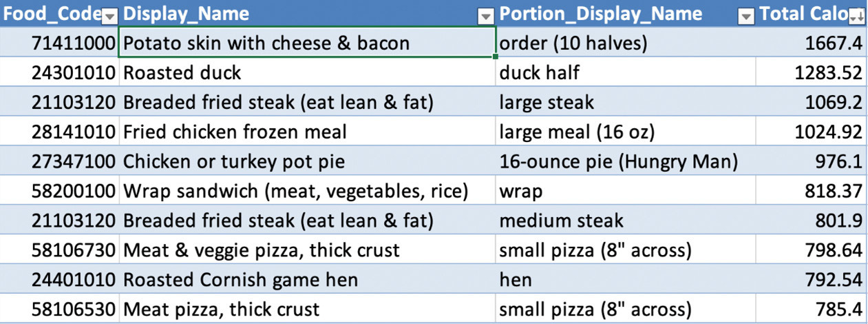The width and height of the screenshot is (868, 324).
Task: Select the 'duck half' portion cell
Action: (625, 72)
